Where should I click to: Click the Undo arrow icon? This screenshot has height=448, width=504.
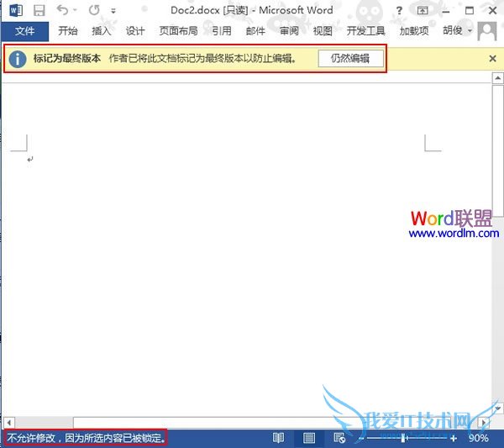coord(62,10)
